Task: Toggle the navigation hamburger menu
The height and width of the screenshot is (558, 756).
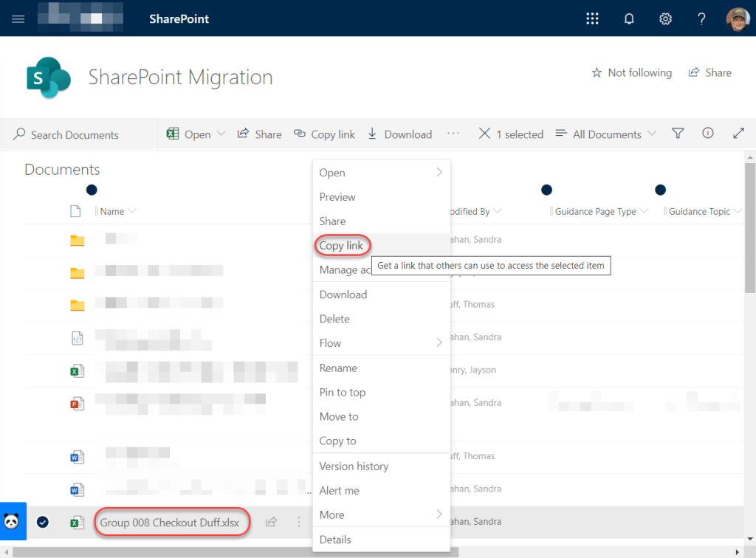Action: pos(18,18)
